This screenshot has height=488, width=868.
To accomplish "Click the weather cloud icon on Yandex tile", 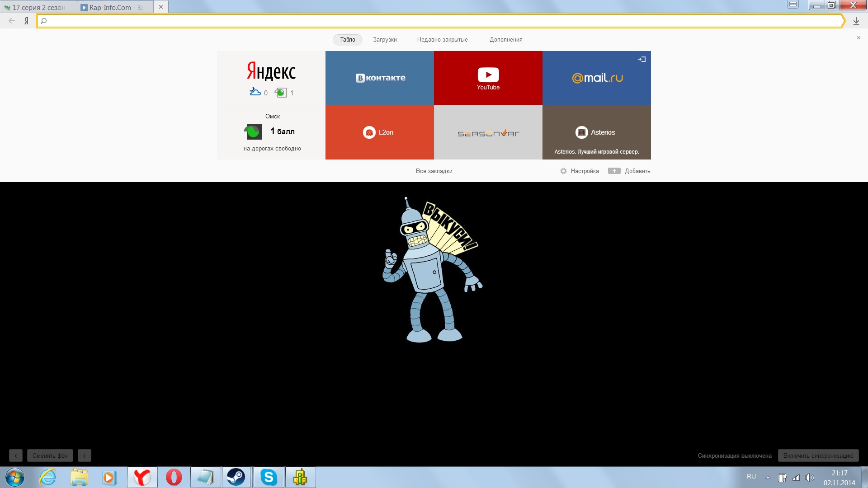I will pyautogui.click(x=255, y=92).
